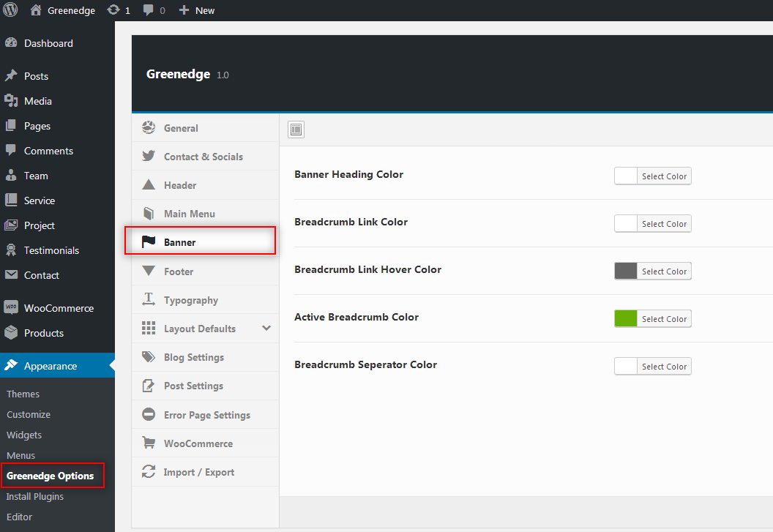Click the Error Page Settings minus-circle icon
Image resolution: width=773 pixels, height=532 pixels.
coord(149,414)
